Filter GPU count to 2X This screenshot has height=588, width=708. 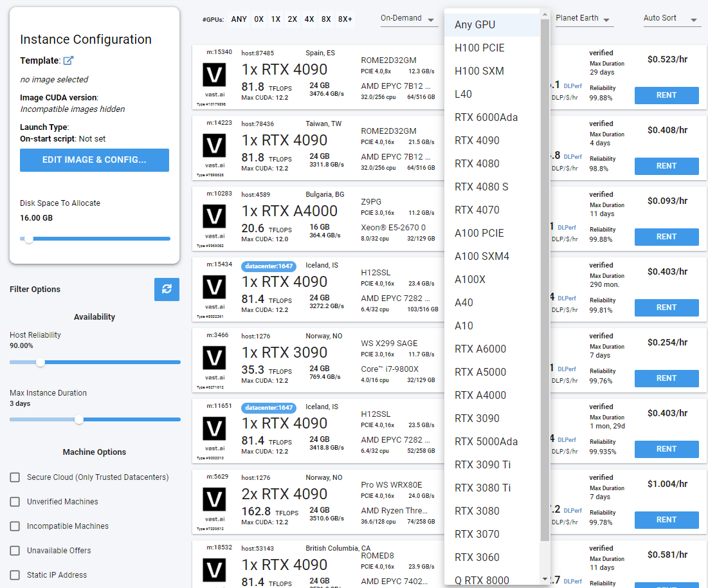tap(293, 19)
